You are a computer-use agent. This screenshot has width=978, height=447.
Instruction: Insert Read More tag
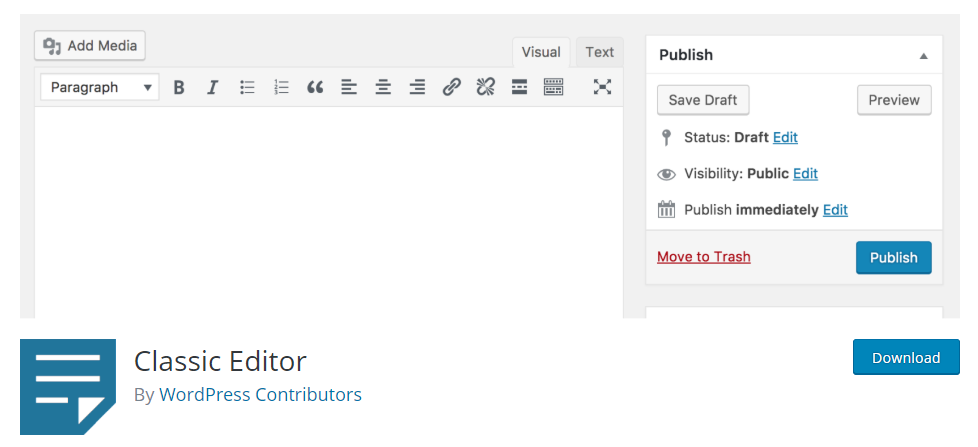(519, 88)
